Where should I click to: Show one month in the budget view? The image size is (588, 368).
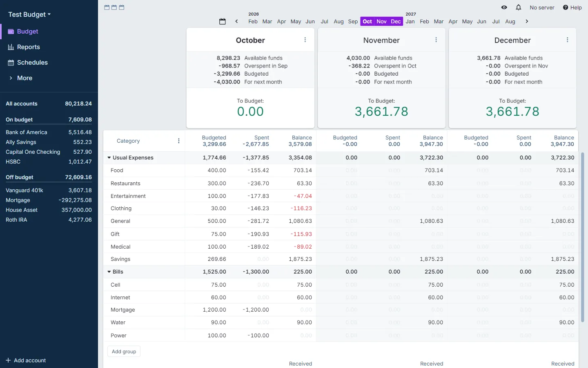coord(107,7)
